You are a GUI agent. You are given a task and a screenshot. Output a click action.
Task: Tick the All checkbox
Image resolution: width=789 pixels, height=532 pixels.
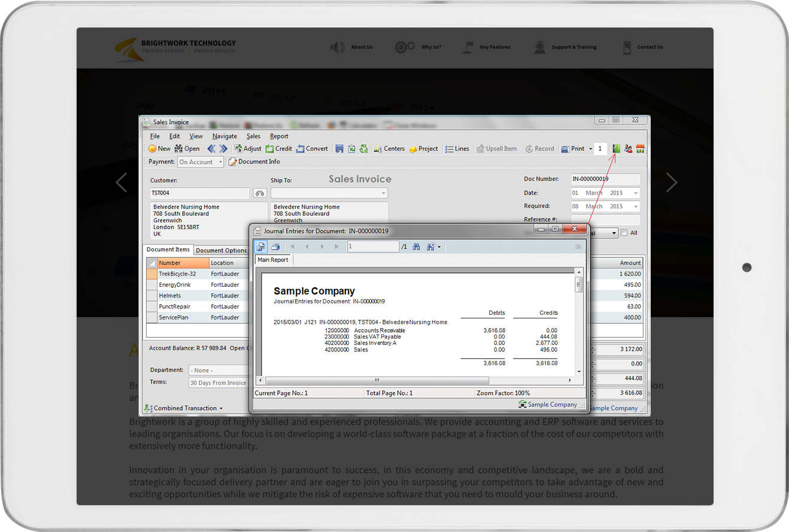point(624,233)
